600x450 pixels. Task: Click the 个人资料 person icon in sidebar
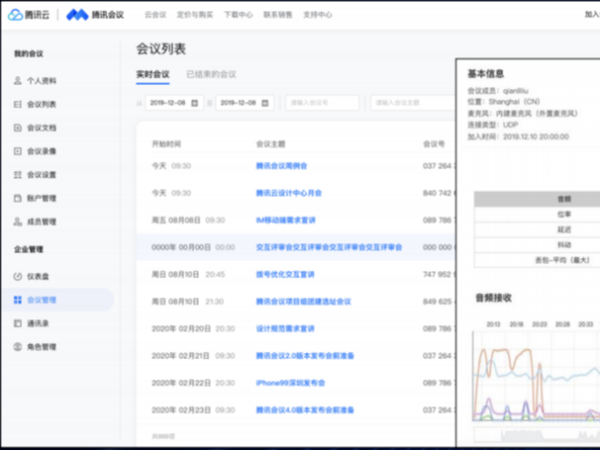pos(17,79)
